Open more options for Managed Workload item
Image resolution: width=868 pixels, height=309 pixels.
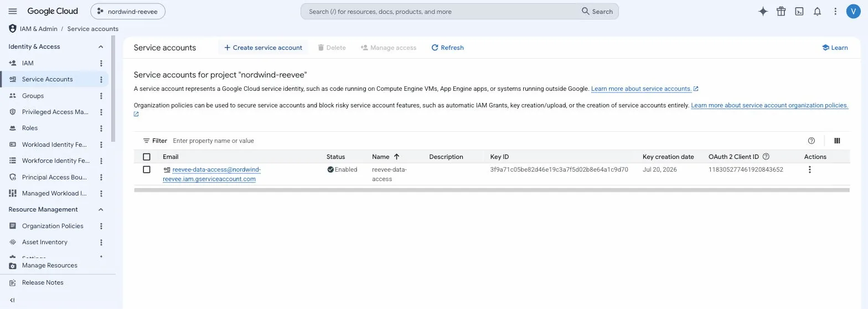coord(101,193)
